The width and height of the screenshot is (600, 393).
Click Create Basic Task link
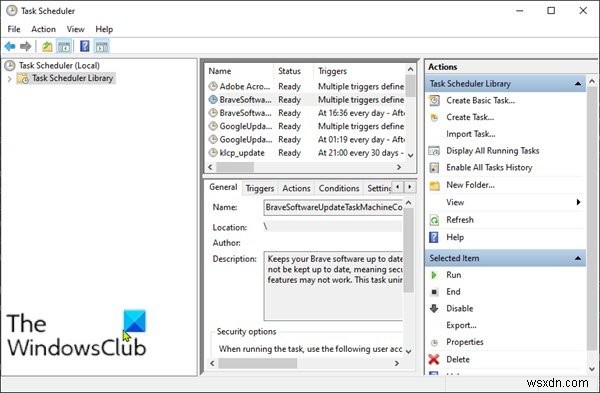480,101
